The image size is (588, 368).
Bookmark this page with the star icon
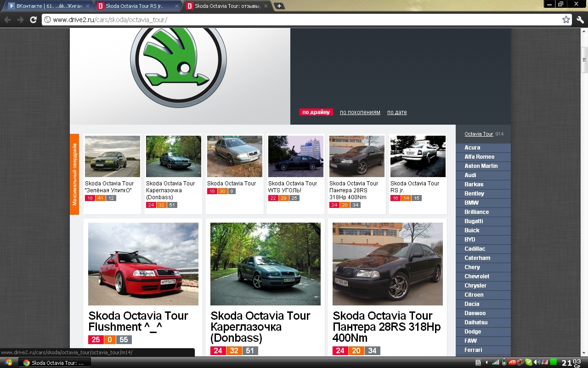click(566, 20)
